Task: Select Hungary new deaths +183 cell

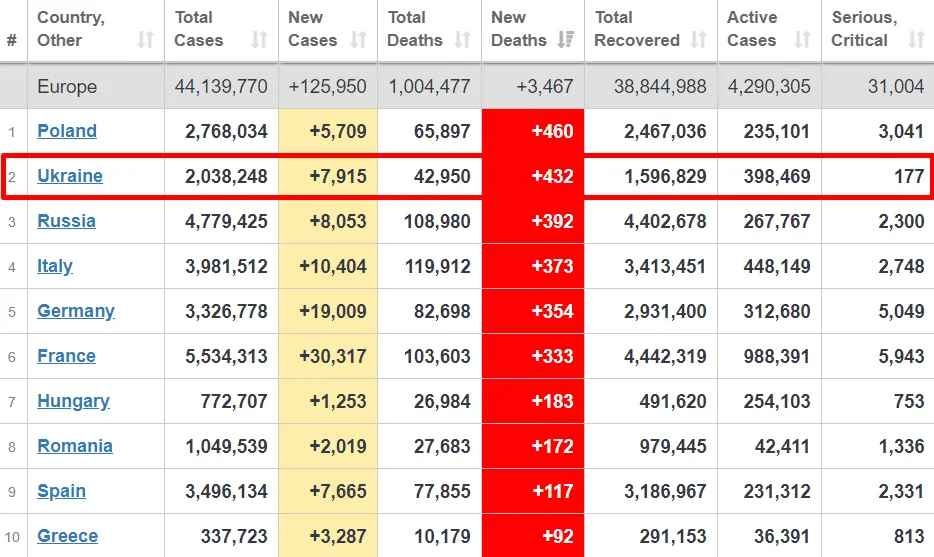Action: (x=533, y=402)
